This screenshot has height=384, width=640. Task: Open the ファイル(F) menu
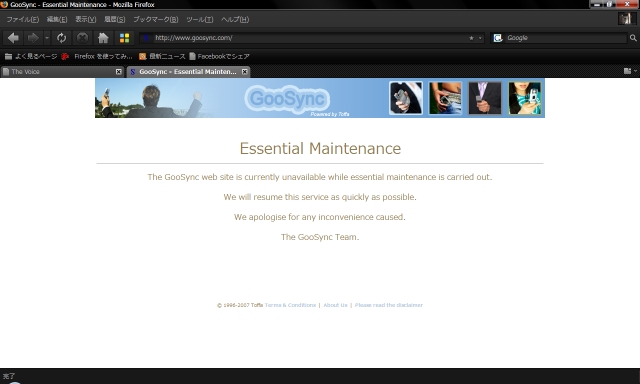[x=22, y=19]
